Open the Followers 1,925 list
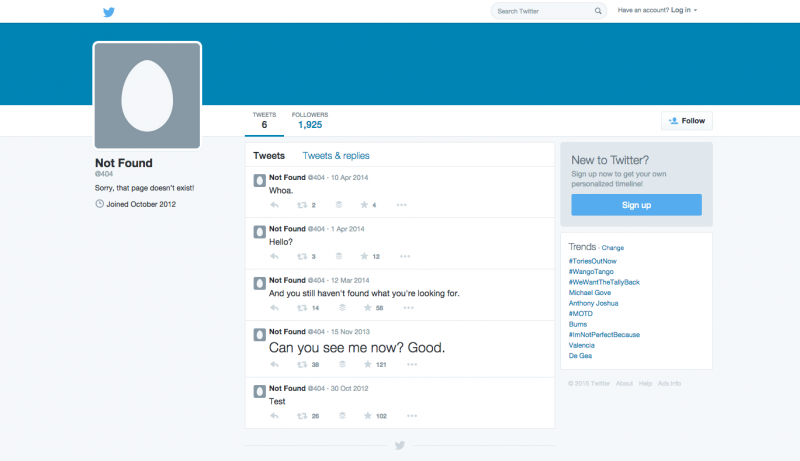This screenshot has height=461, width=800. click(x=310, y=121)
